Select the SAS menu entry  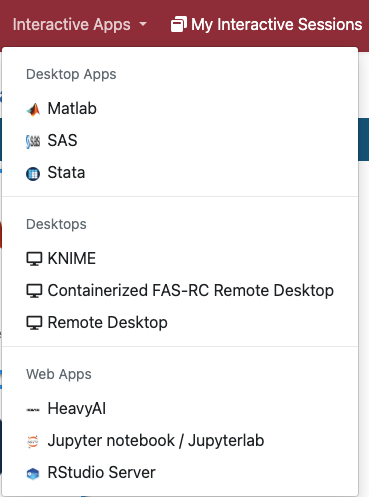180,141
